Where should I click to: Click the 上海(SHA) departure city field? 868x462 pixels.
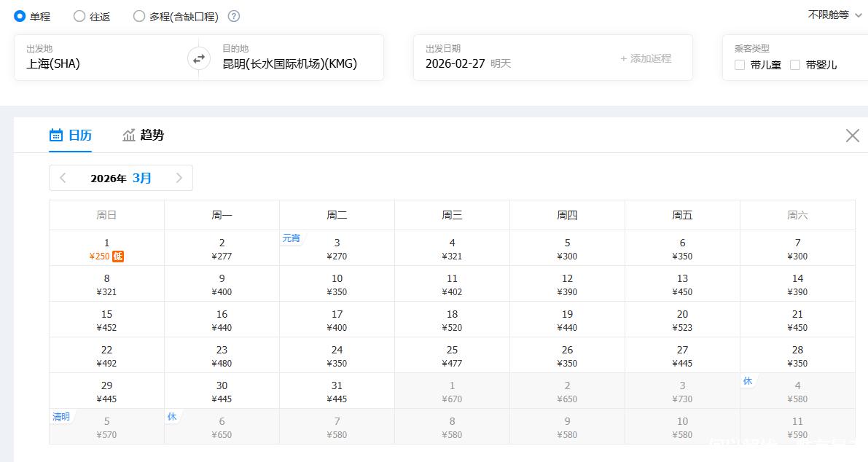(x=53, y=63)
